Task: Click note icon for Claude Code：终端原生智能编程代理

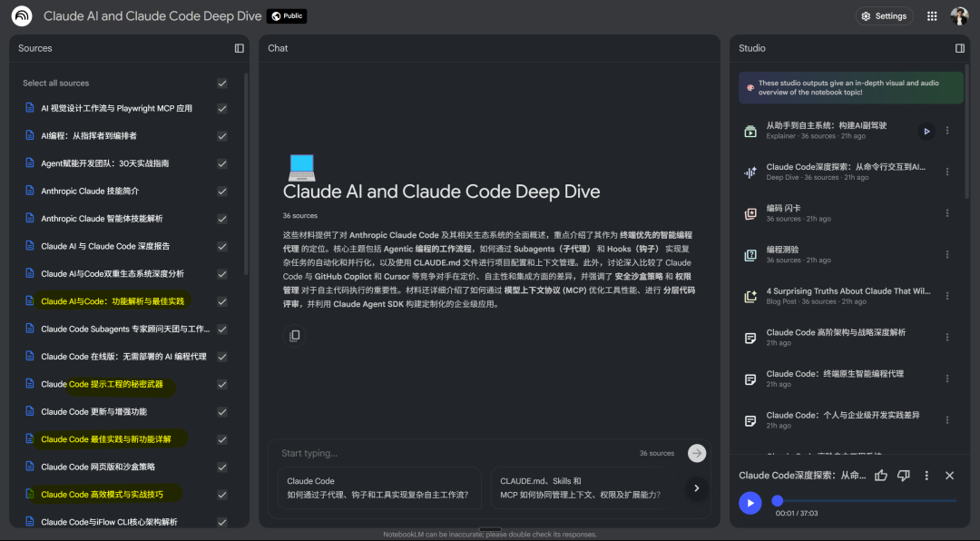Action: pyautogui.click(x=750, y=379)
